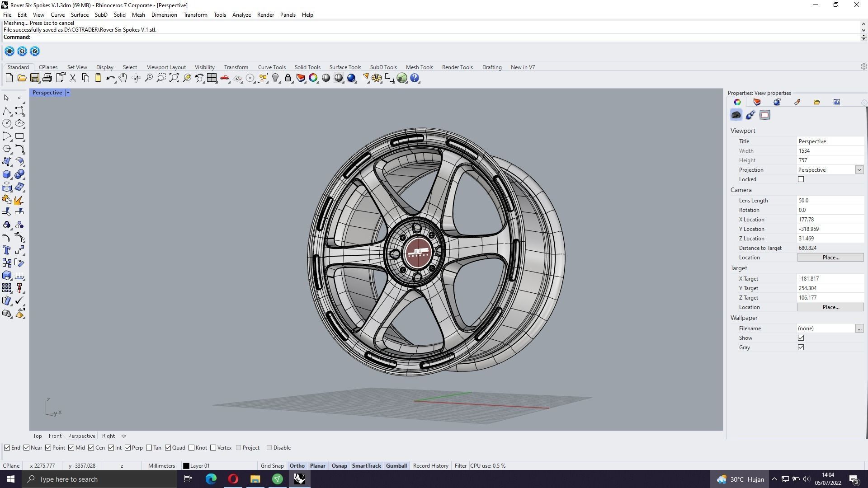Click the red car Named Views icon
This screenshot has height=488, width=868.
(225, 78)
